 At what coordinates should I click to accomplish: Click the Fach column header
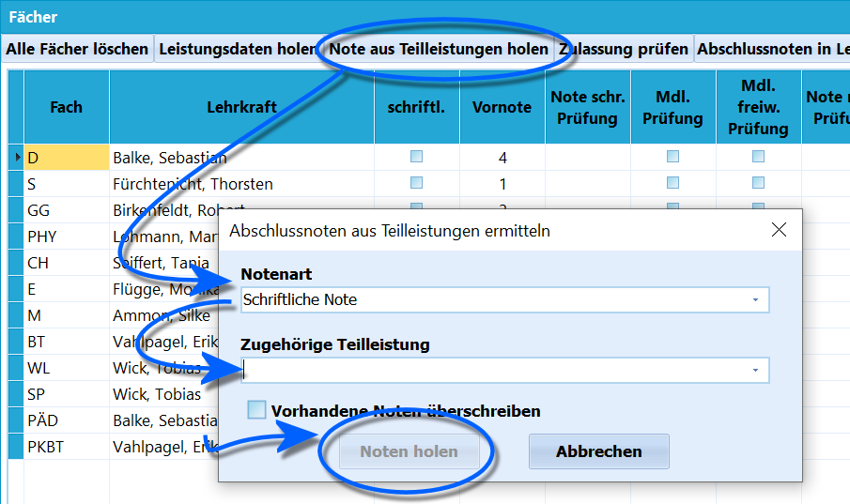pos(67,107)
